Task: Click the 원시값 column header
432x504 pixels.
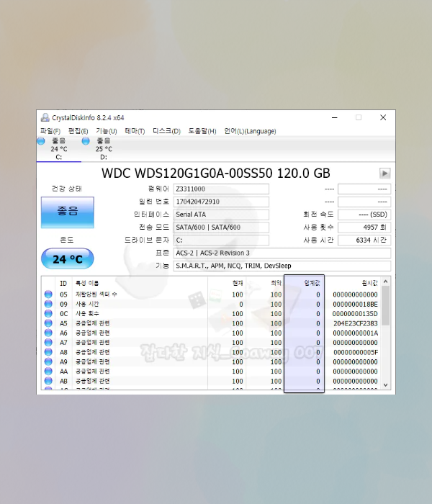Action: point(369,283)
